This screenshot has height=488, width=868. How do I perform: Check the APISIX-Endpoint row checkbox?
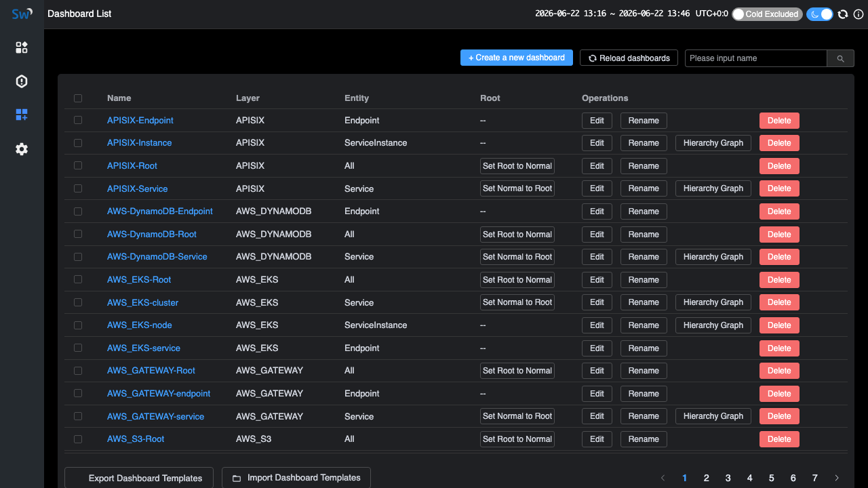point(78,120)
